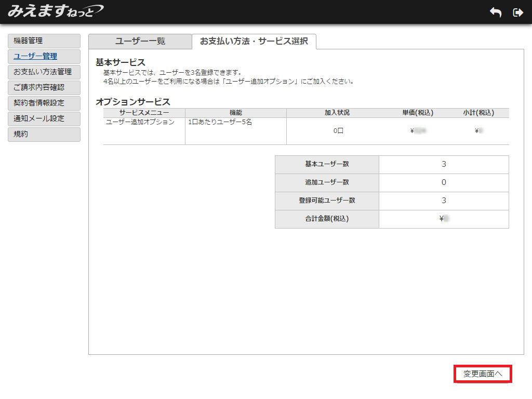Select 通知メール設定 sidebar item

(44, 119)
